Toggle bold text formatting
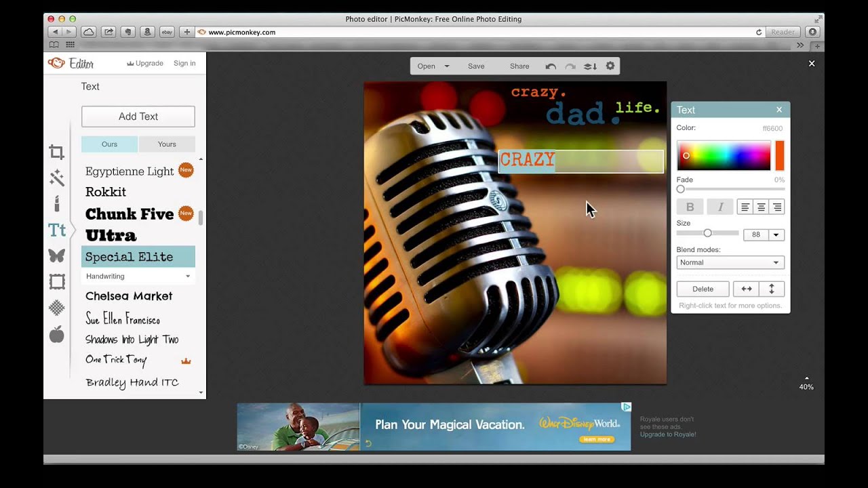Image resolution: width=868 pixels, height=488 pixels. tap(690, 207)
